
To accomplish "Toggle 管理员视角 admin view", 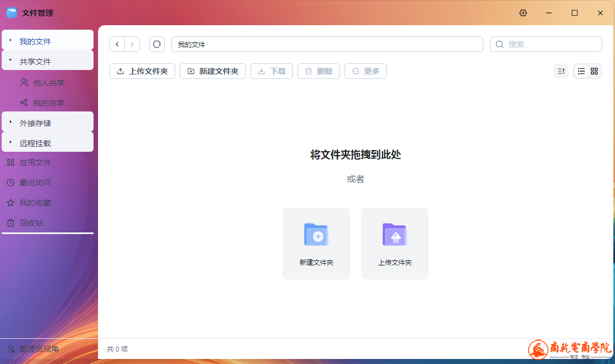I will pos(34,349).
